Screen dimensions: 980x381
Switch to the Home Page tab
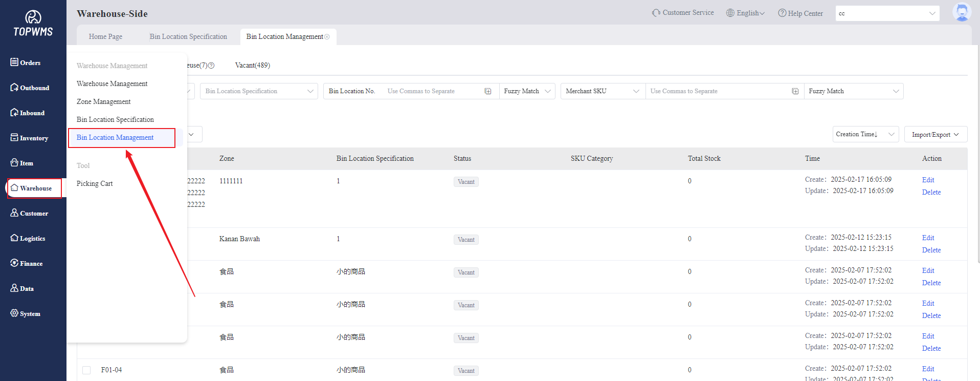[105, 37]
